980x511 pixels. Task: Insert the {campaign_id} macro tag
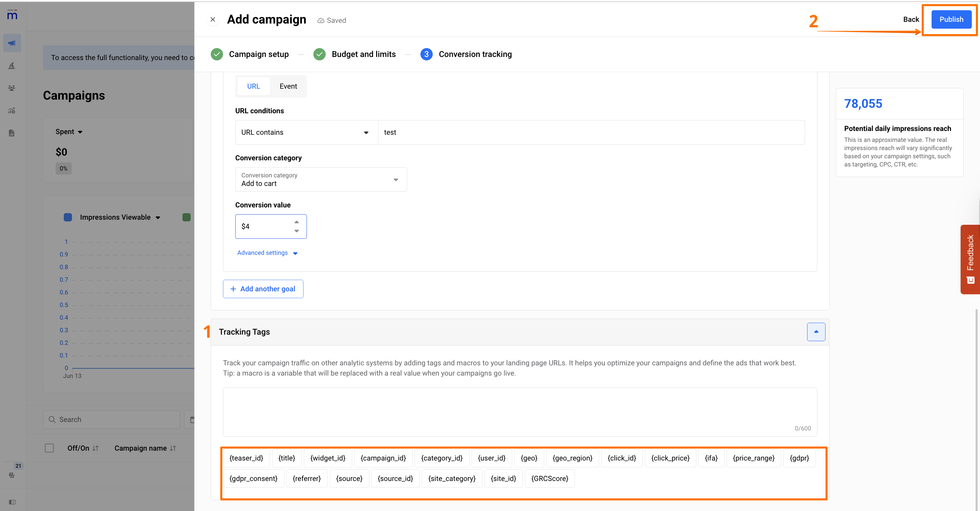383,458
